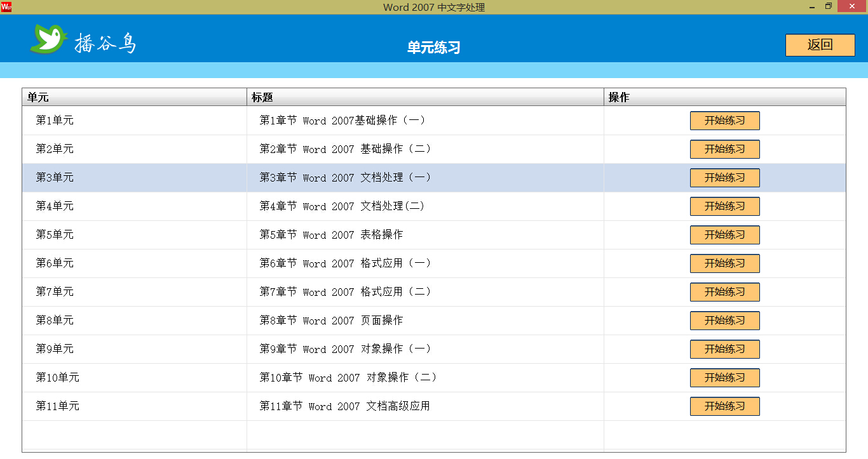The width and height of the screenshot is (868, 459).
Task: Select the 第3单元 cell
Action: (x=134, y=178)
